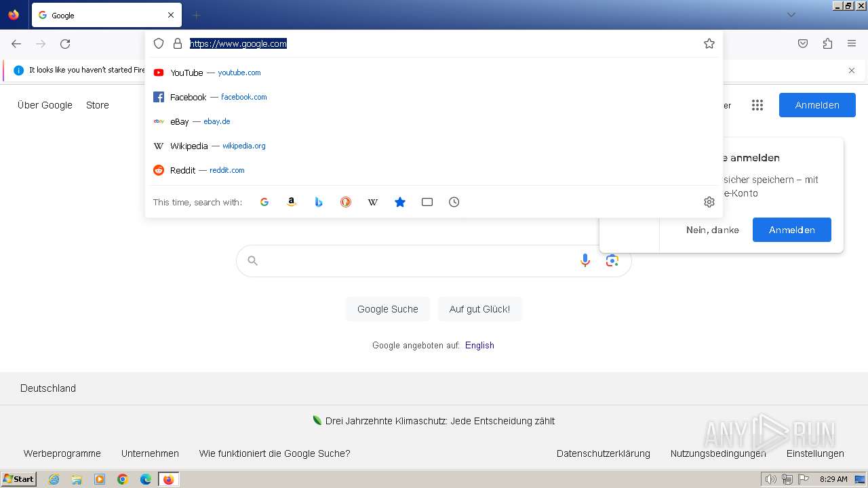868x488 pixels.
Task: Open Wie funktioniert die Google Suche?
Action: (275, 453)
